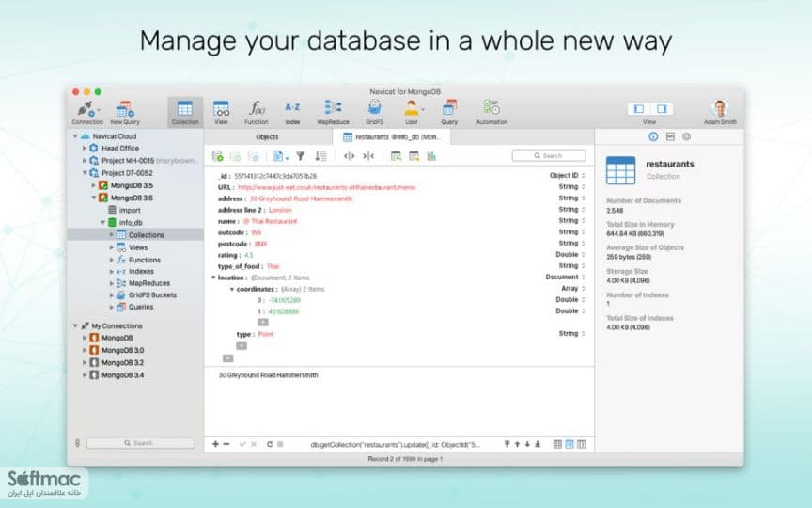812x508 pixels.
Task: Collapse My Connections group
Action: (x=75, y=326)
